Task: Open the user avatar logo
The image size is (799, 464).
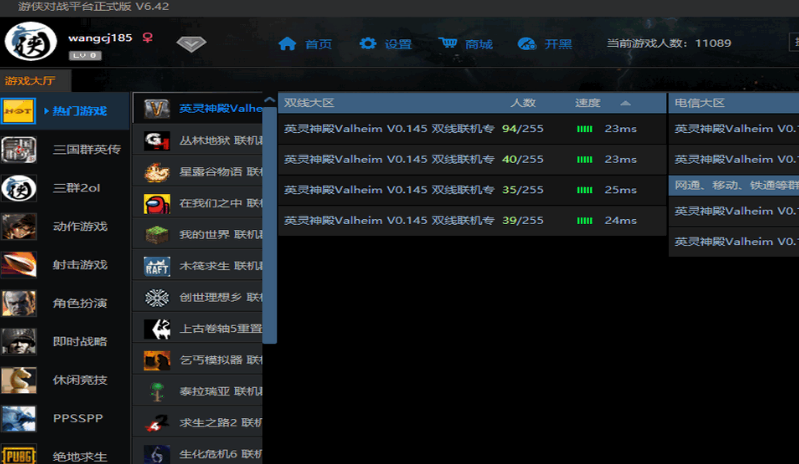Action: click(31, 42)
